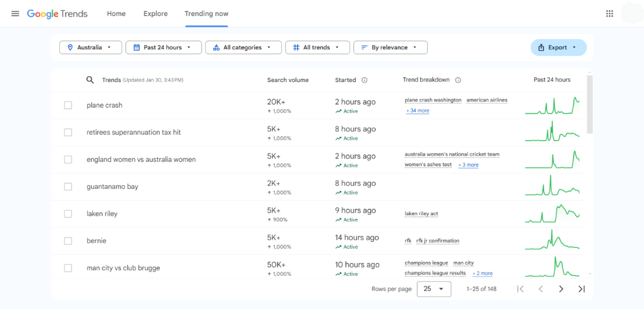Click man city breakdown term

tap(464, 263)
